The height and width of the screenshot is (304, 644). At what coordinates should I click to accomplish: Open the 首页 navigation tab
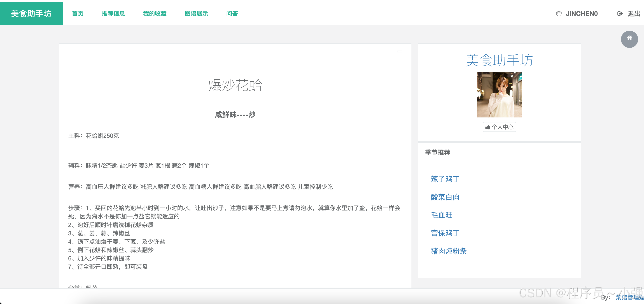pos(77,14)
